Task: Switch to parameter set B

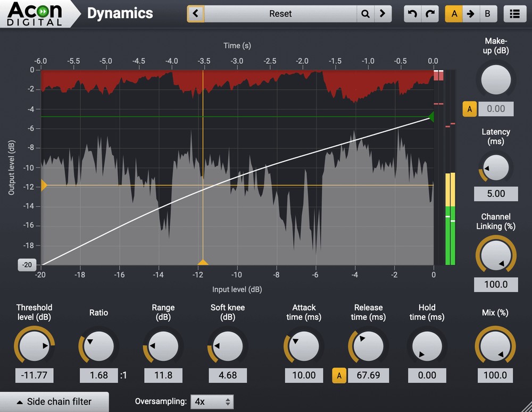Action: tap(488, 14)
